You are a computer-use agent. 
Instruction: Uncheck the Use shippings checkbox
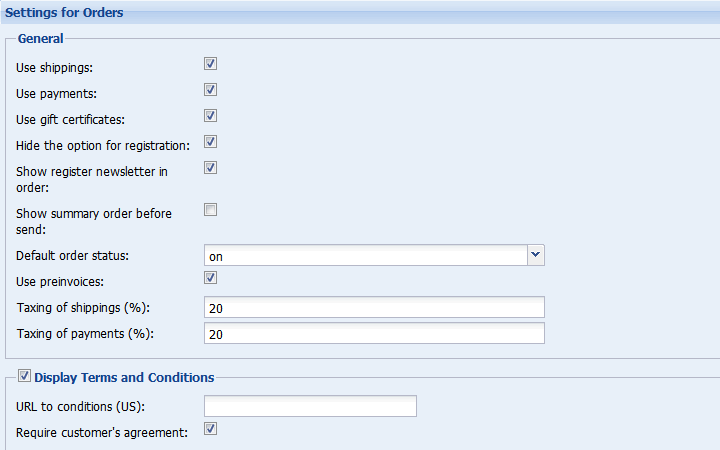click(x=210, y=64)
